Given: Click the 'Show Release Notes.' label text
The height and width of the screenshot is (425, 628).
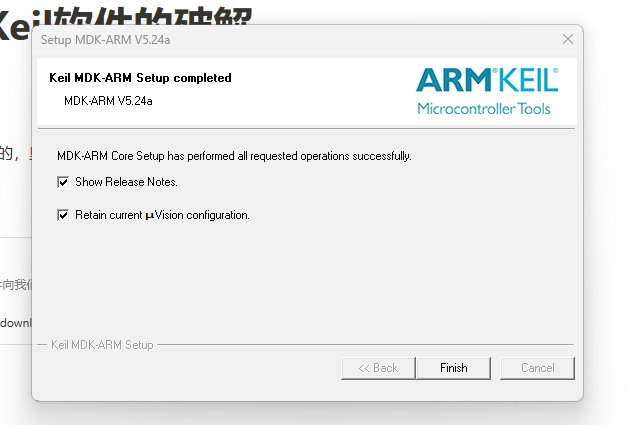Looking at the screenshot, I should 126,182.
